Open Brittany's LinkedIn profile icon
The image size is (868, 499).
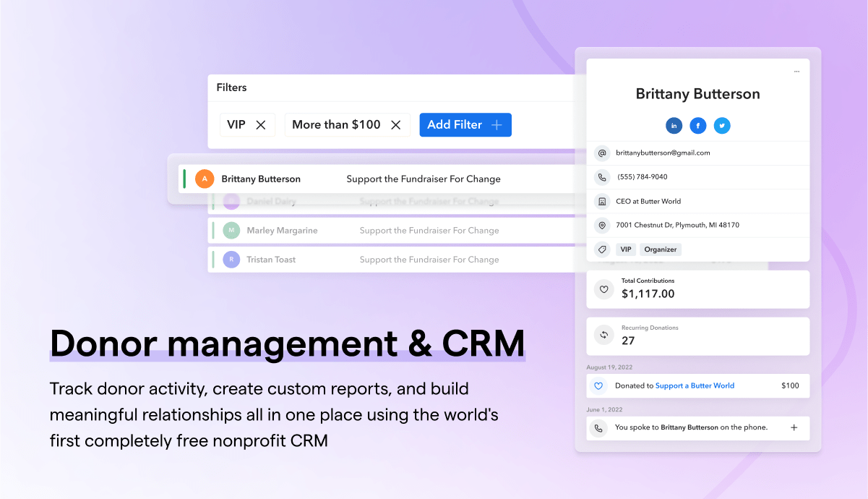674,126
